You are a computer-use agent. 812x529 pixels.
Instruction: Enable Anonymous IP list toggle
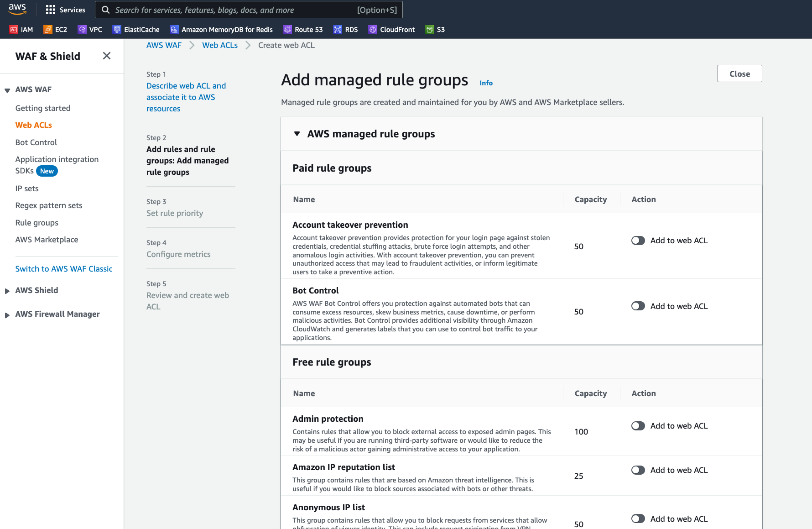[x=638, y=519]
